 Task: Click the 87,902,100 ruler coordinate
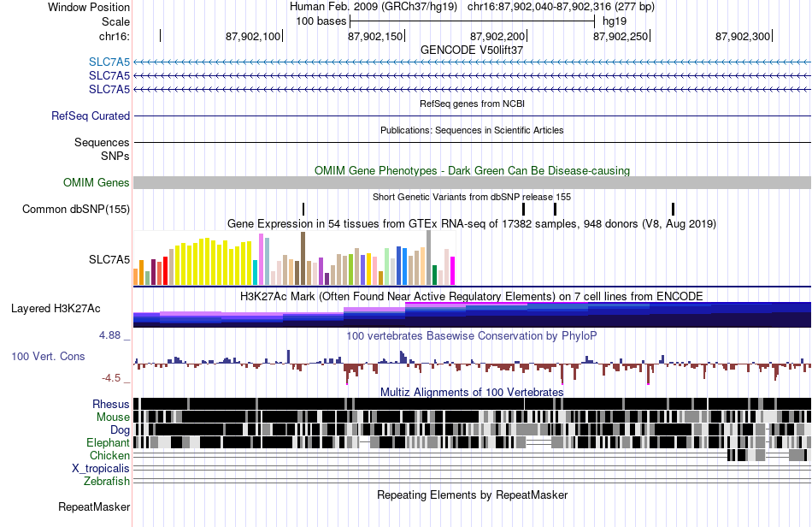pyautogui.click(x=253, y=36)
